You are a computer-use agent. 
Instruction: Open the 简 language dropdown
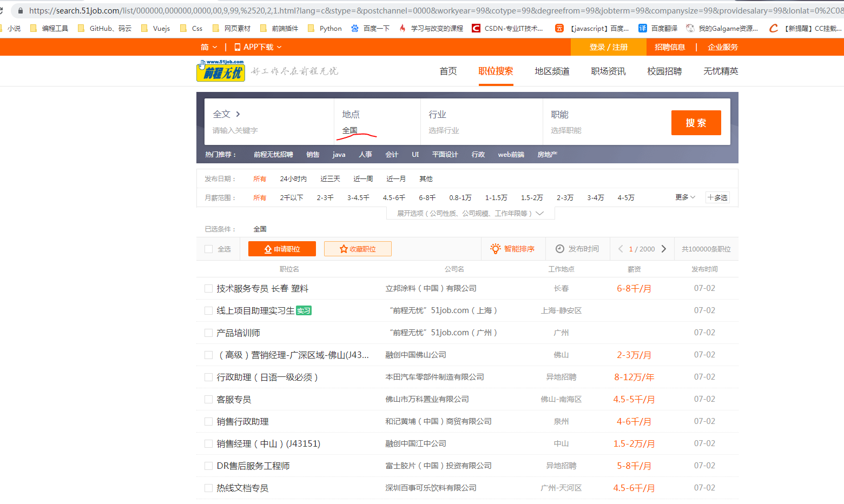(209, 47)
